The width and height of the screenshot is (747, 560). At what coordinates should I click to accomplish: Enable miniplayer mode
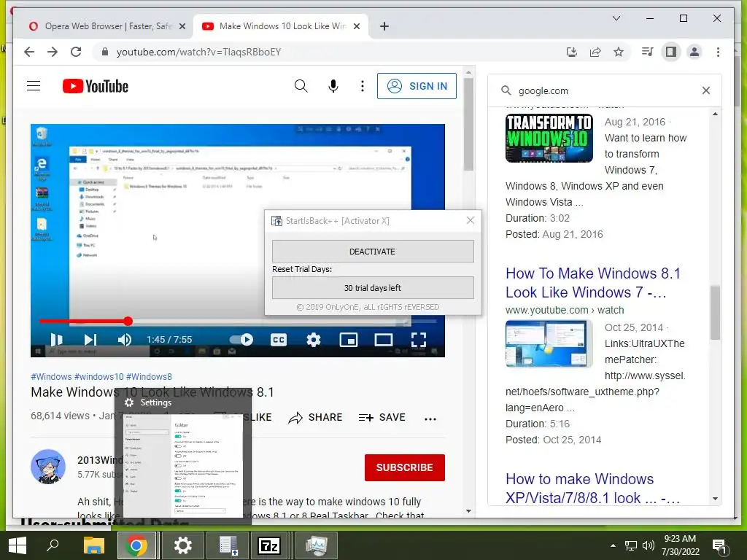pos(349,340)
